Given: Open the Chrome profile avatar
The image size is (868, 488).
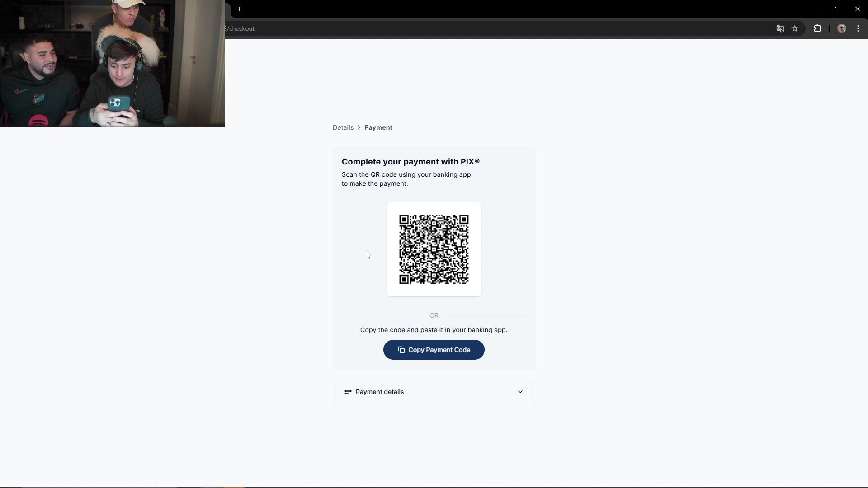Looking at the screenshot, I should tap(842, 28).
